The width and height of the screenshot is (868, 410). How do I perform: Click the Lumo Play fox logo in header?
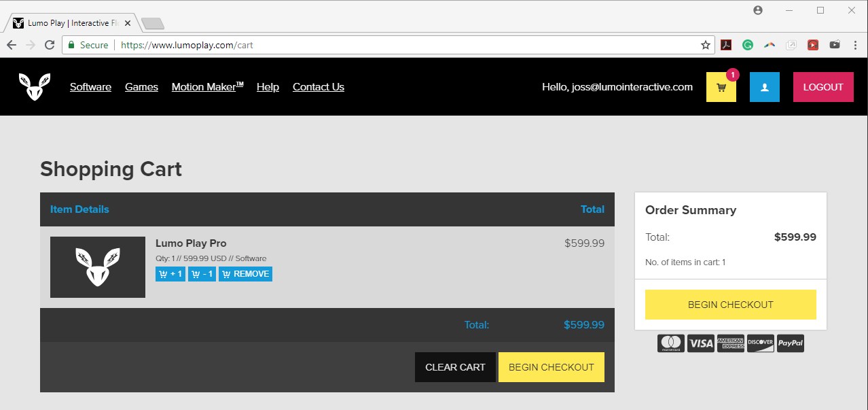click(34, 87)
